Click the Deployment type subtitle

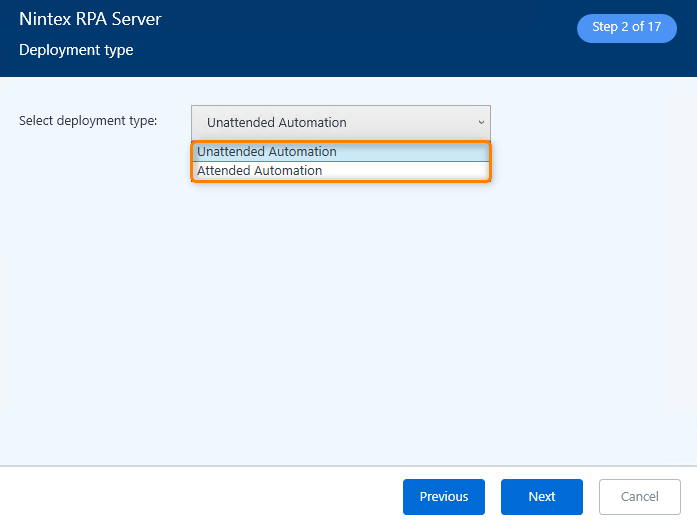click(76, 50)
